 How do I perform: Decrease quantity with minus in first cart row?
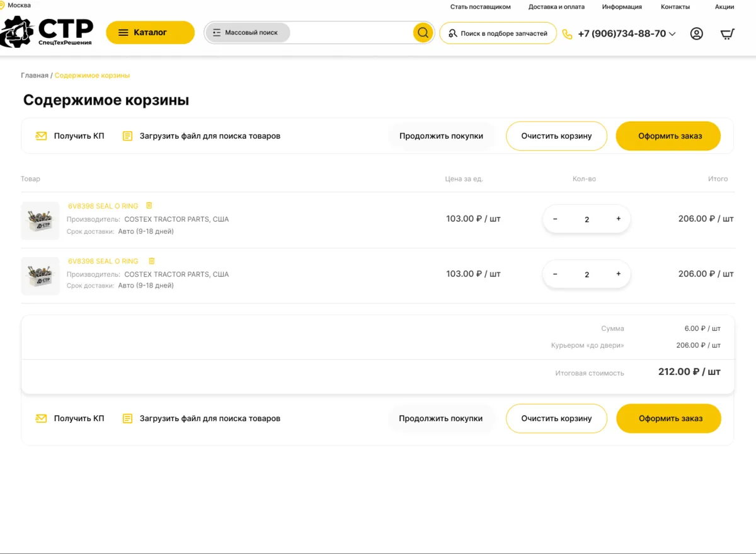point(555,219)
